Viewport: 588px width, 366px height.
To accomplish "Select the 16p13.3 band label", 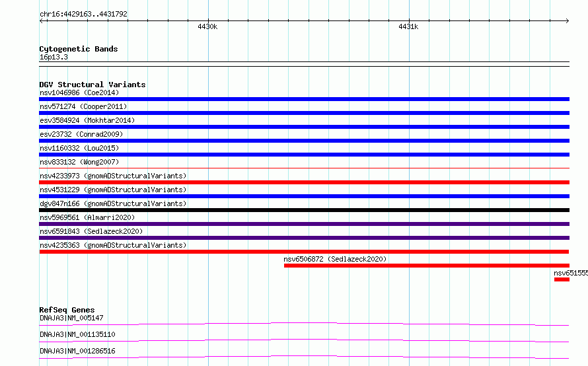I will 54,57.
